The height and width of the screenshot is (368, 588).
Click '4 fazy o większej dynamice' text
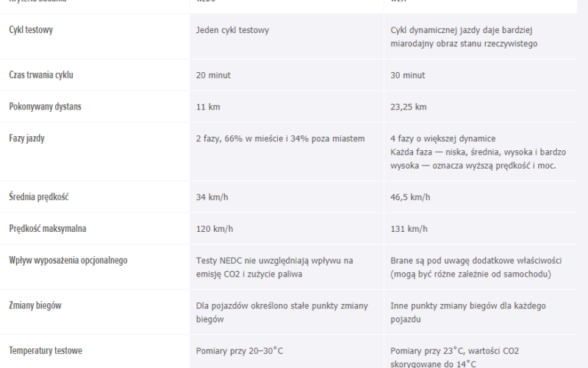[443, 138]
